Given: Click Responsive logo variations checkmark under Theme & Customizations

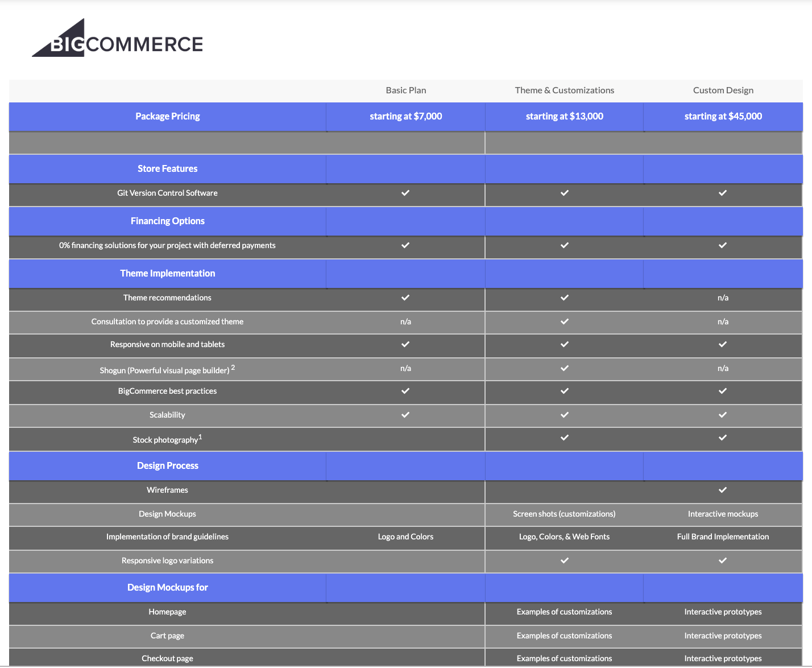Looking at the screenshot, I should 565,560.
